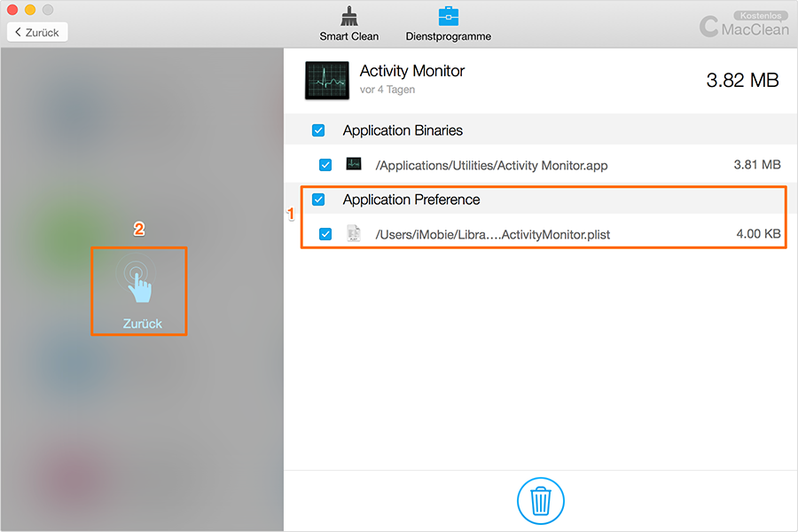Click the plist document file icon
The width and height of the screenshot is (798, 532).
tap(354, 233)
